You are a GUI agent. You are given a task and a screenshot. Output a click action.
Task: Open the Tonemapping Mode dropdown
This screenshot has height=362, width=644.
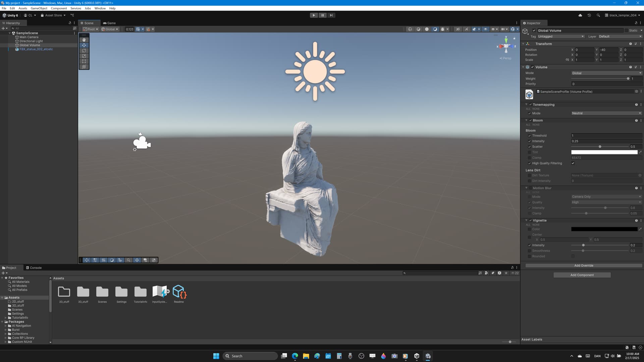(606, 113)
